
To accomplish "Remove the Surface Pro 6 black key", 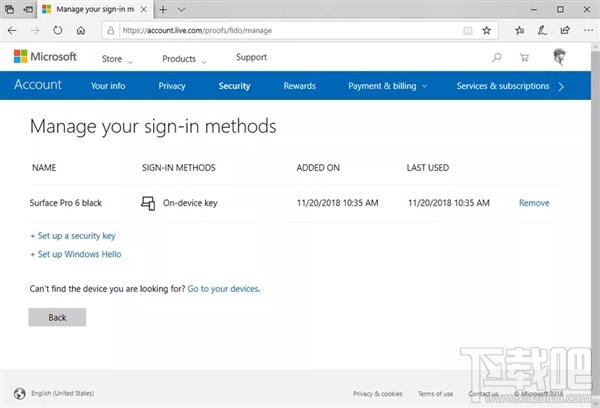I will click(534, 203).
